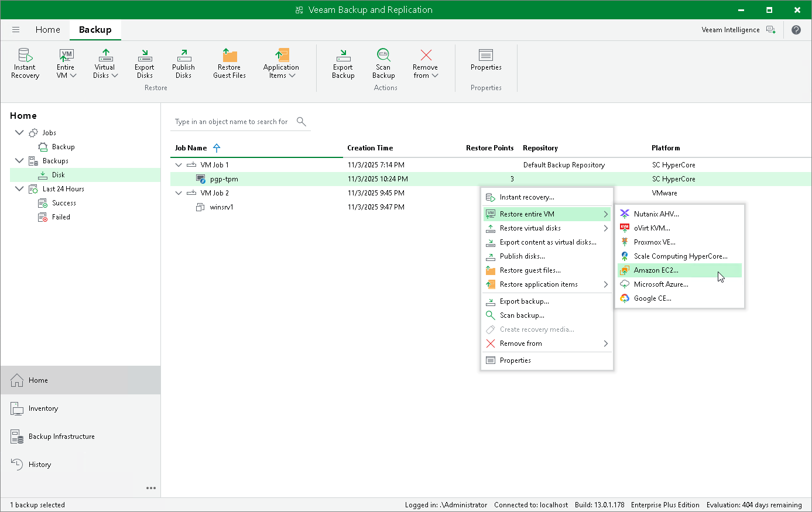Sort by Platform column header

[x=666, y=148]
